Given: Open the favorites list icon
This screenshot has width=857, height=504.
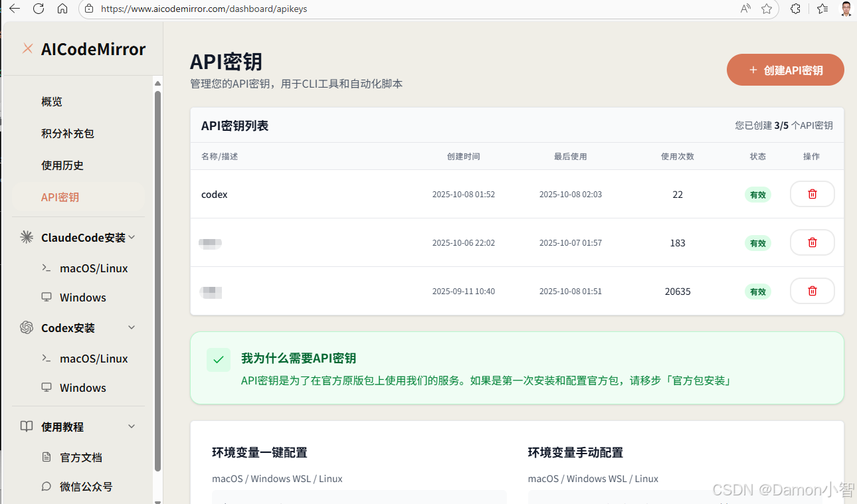Looking at the screenshot, I should point(822,9).
